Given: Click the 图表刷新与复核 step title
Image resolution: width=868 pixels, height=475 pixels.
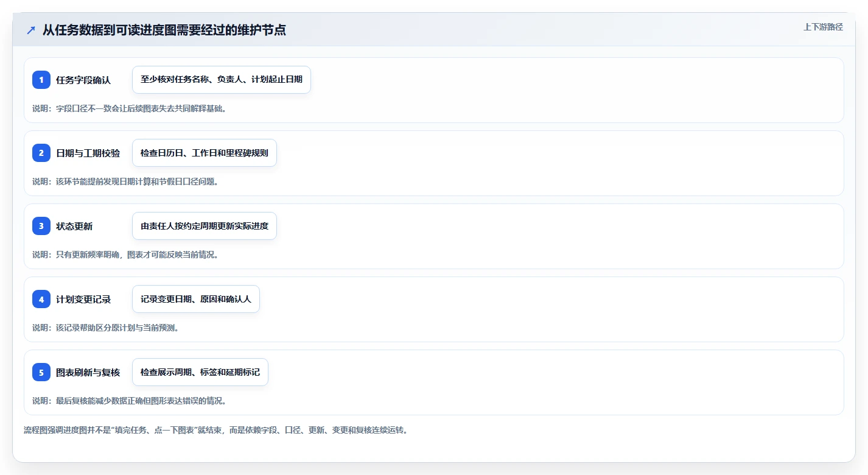Looking at the screenshot, I should click(88, 372).
